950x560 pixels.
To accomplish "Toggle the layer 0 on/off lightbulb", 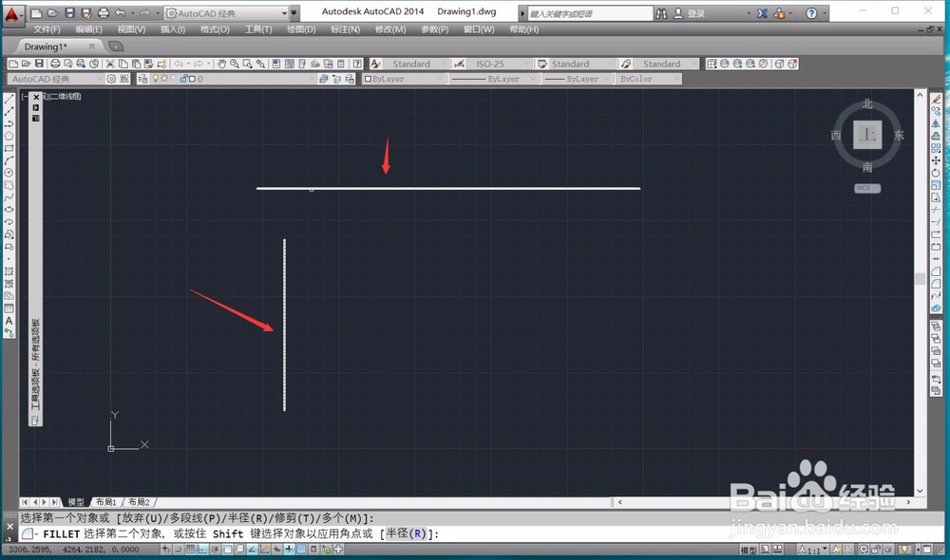I will pyautogui.click(x=156, y=79).
